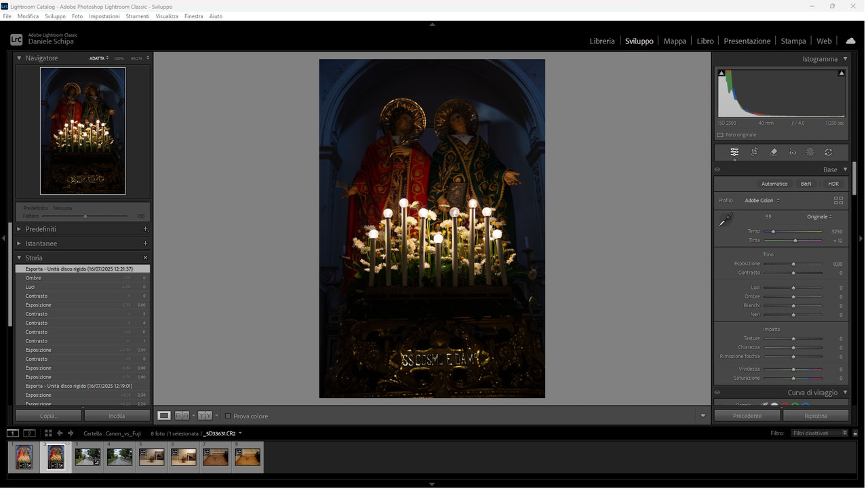Open the profile browser grid icon

pos(838,201)
